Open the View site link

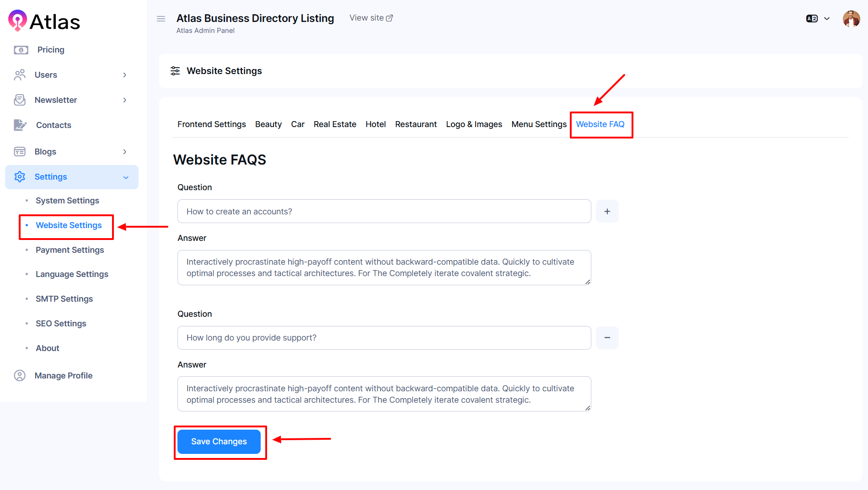pos(371,18)
